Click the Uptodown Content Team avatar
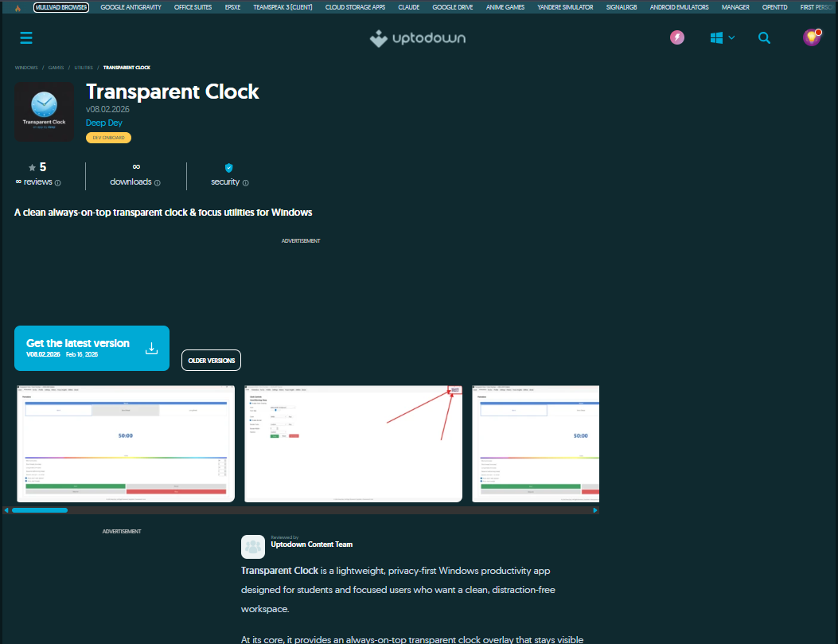 click(253, 547)
